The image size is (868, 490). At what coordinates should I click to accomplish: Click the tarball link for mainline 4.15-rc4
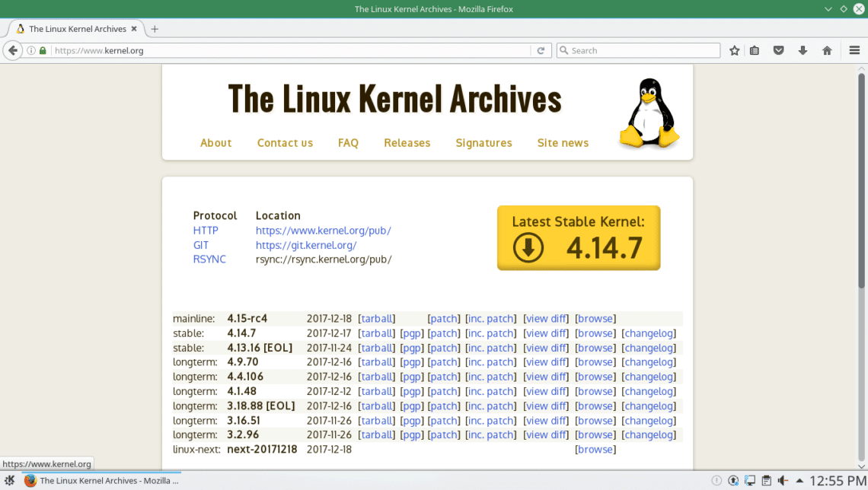pos(377,319)
